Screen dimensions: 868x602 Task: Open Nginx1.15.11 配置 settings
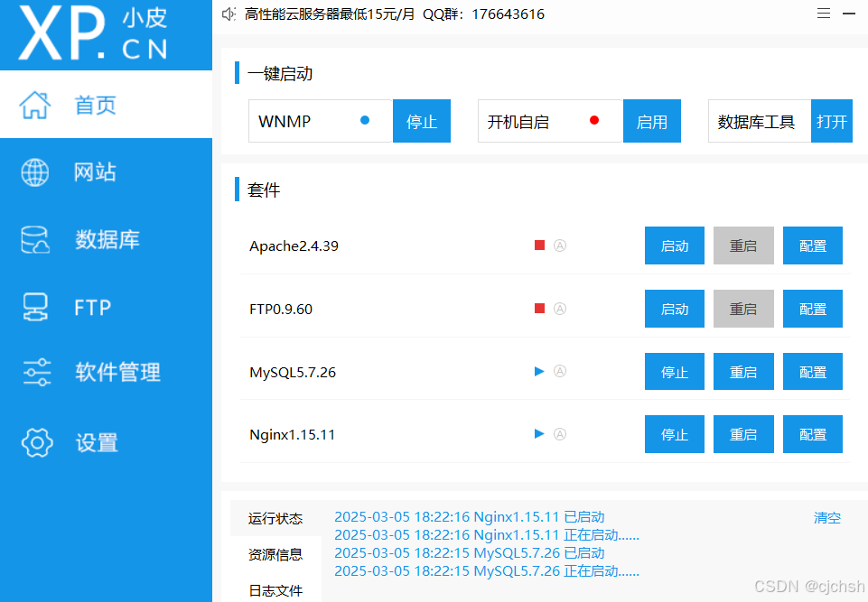point(813,434)
